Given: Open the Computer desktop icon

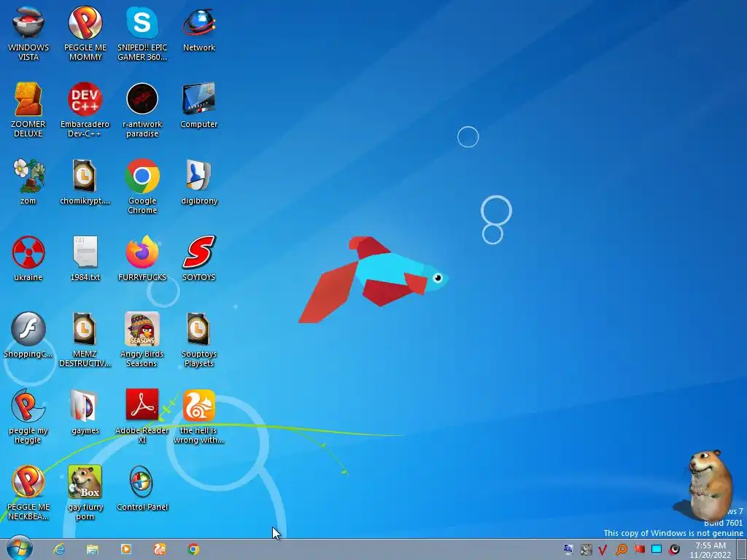Looking at the screenshot, I should [199, 106].
